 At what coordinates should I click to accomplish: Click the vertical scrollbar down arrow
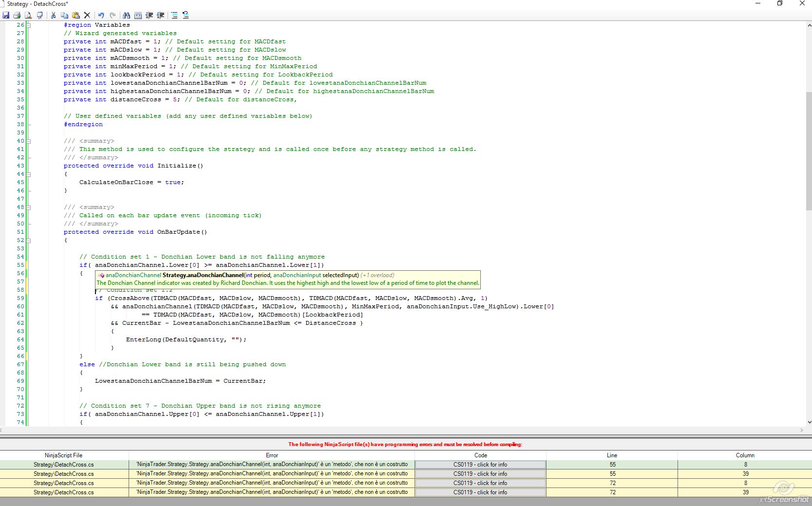click(x=809, y=422)
